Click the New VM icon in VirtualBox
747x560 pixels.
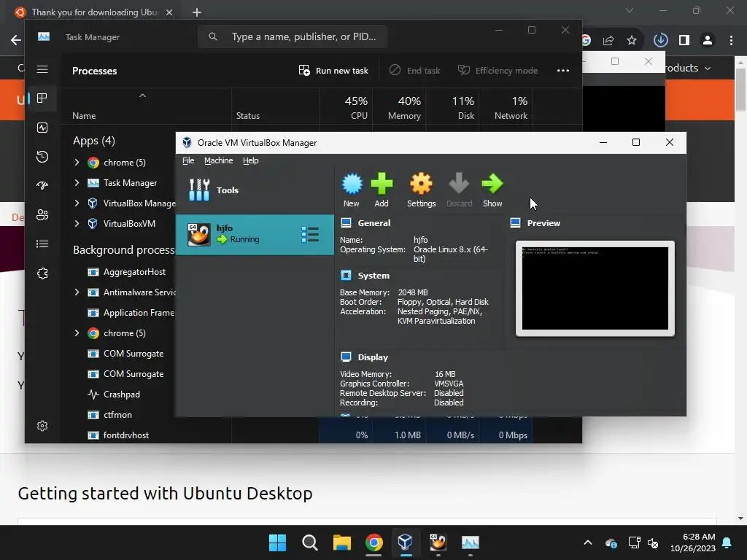pyautogui.click(x=352, y=190)
